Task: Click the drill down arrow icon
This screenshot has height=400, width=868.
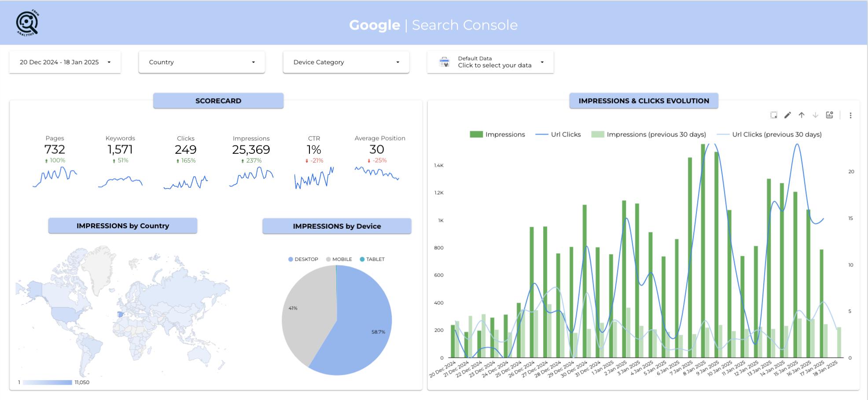Action: pyautogui.click(x=815, y=115)
